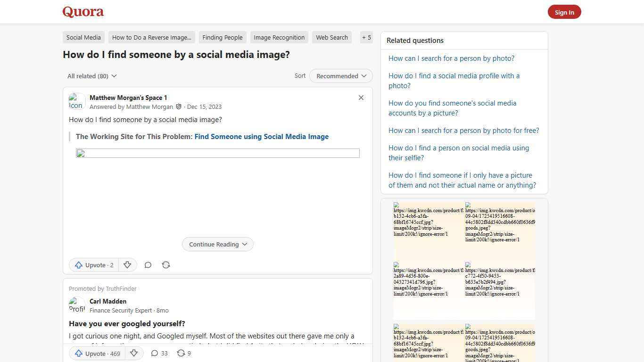
Task: Repost Matthew Morgan's answer
Action: tap(165, 265)
